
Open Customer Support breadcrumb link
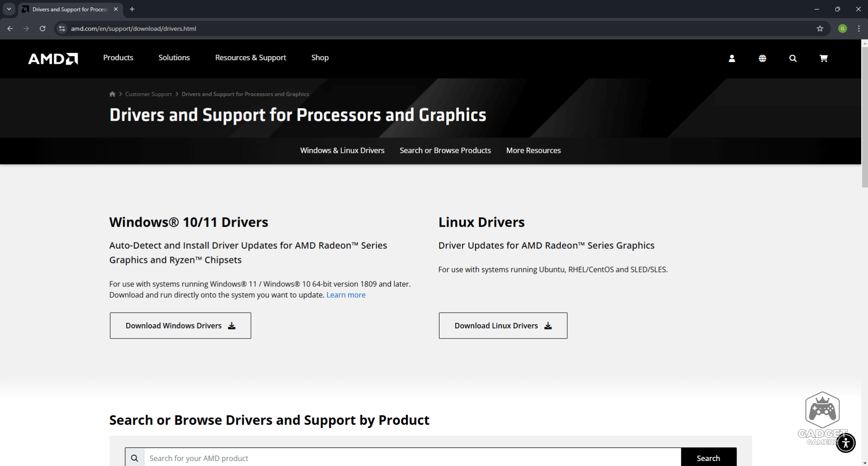(x=148, y=94)
